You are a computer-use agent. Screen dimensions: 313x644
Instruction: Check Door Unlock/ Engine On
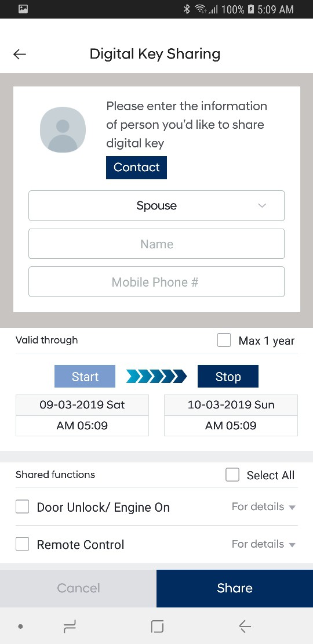(x=22, y=507)
